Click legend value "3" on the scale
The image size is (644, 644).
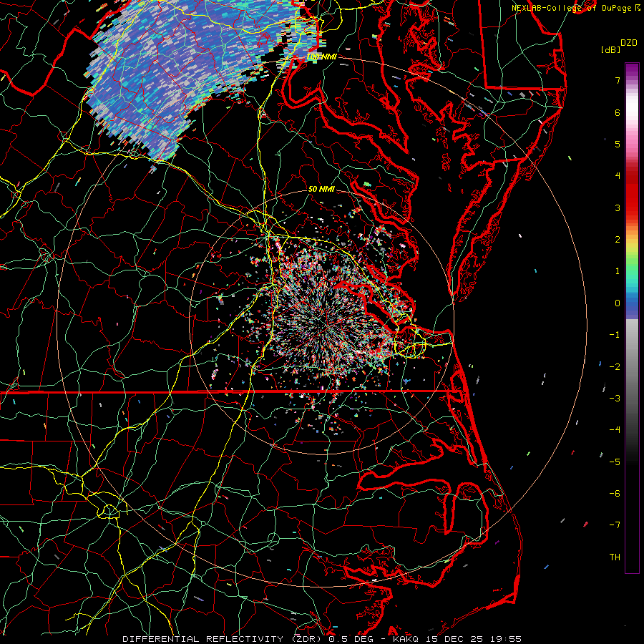coord(617,208)
